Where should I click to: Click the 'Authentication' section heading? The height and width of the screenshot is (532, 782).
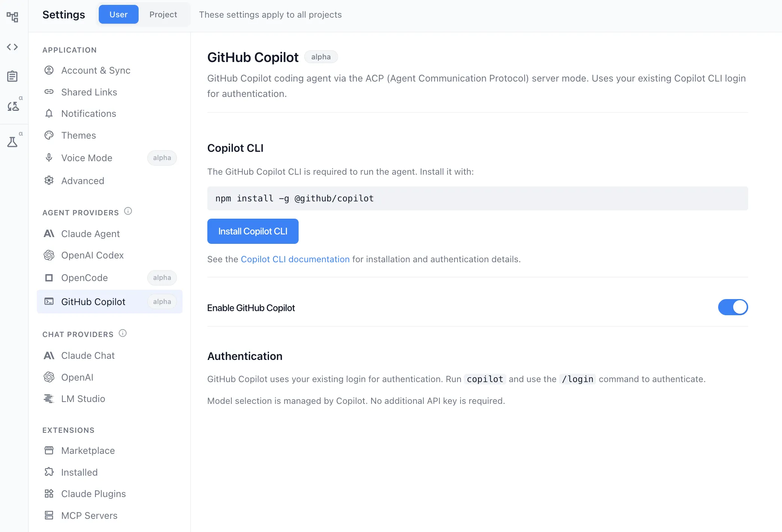245,356
